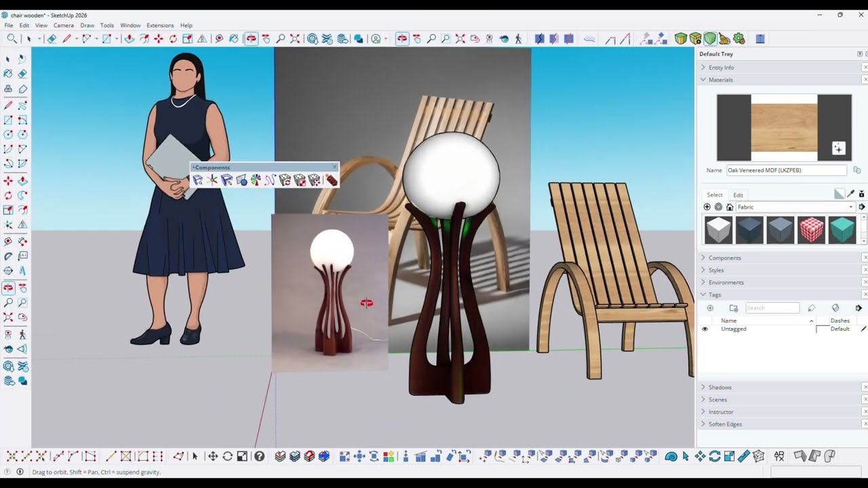Choose the Walk tool in left toolbar
Viewport: 868px width, 488px height.
[x=22, y=334]
